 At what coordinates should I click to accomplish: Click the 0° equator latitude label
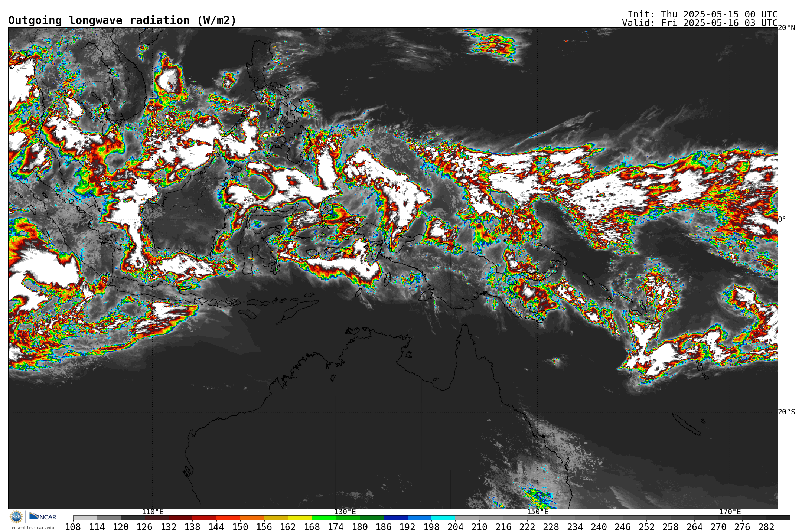pyautogui.click(x=782, y=219)
